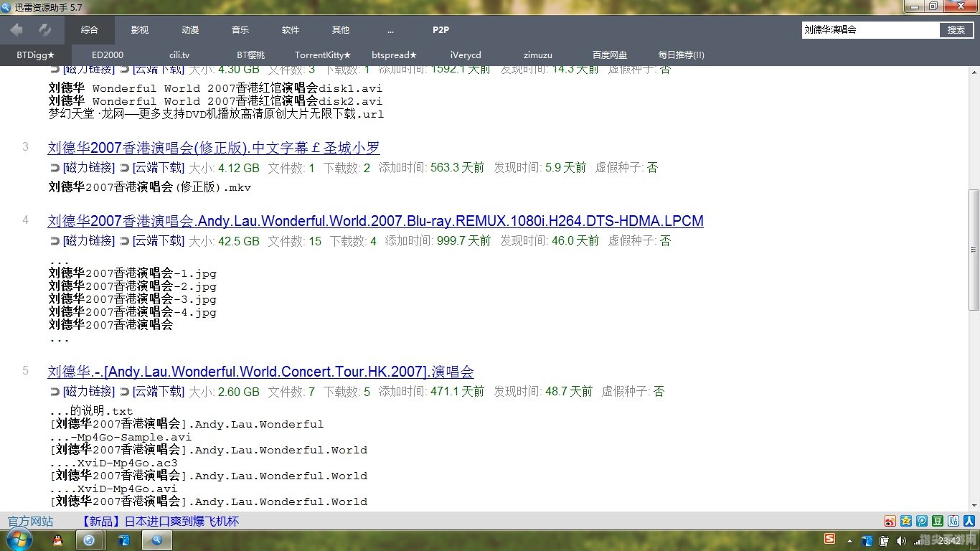Select the 百度网盘 source

[x=610, y=55]
